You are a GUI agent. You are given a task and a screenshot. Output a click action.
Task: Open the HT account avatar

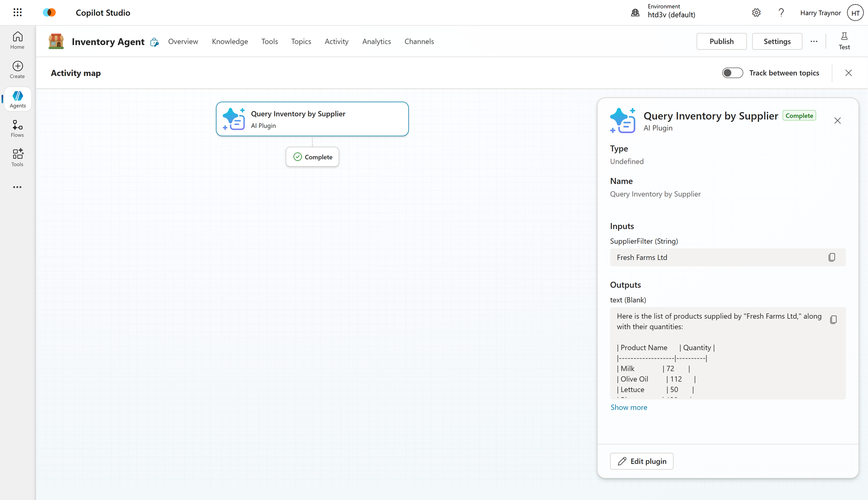[855, 13]
